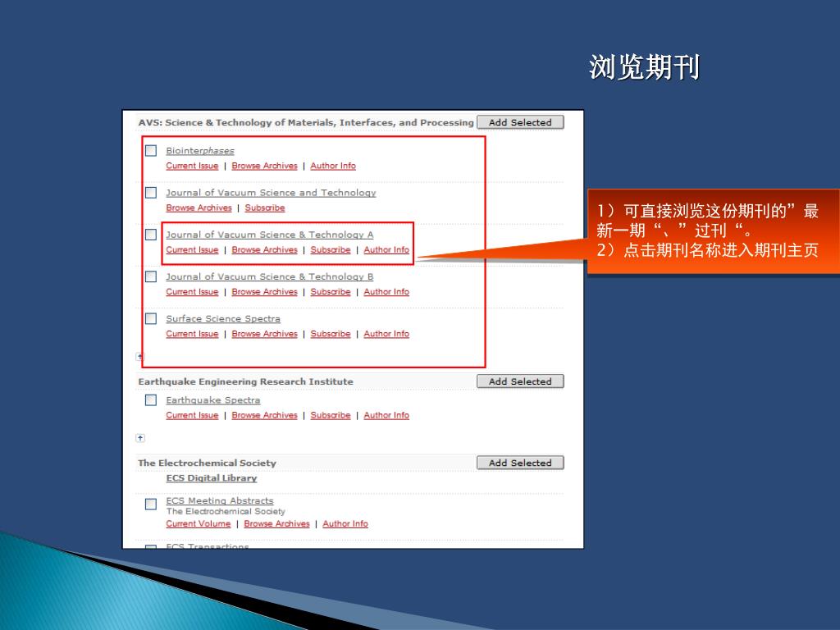Click Add Selected for The Electrochemical Society
Screen dimensions: 840x630
point(520,463)
